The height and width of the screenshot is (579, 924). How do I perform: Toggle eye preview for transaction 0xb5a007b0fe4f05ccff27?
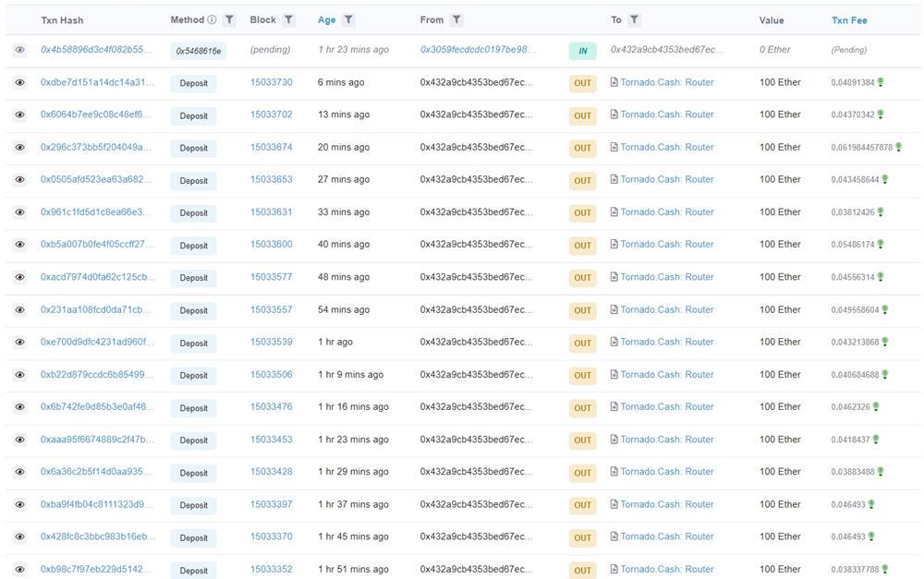coord(20,245)
